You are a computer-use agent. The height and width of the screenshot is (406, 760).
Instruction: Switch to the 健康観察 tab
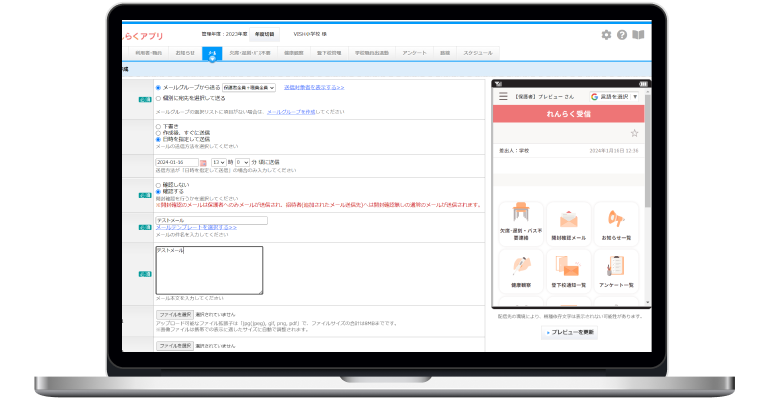click(x=294, y=53)
